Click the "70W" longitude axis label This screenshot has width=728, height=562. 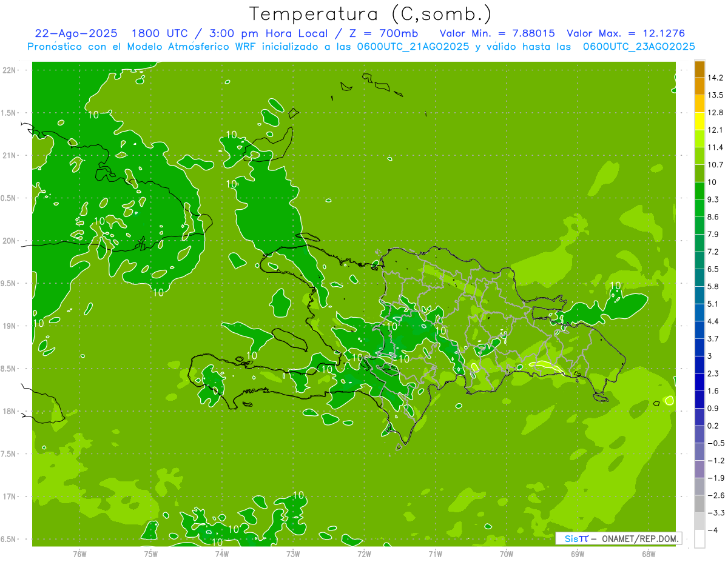tap(507, 554)
